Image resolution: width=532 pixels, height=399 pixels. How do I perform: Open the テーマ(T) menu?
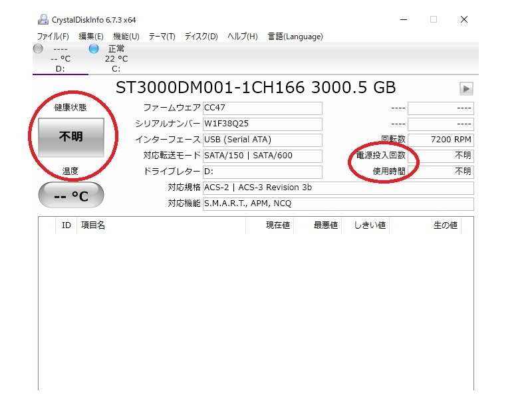162,37
